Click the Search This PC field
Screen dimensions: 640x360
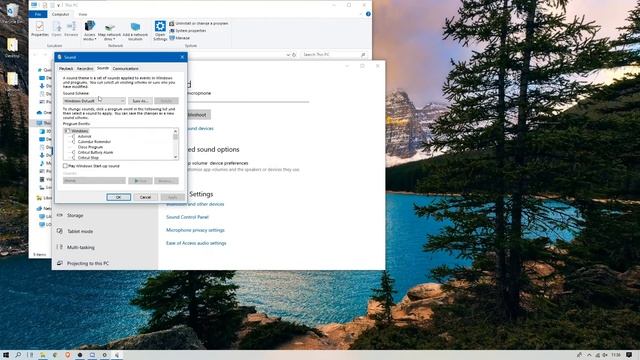click(333, 54)
